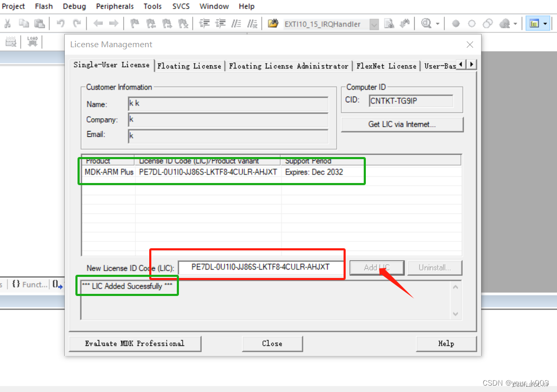This screenshot has height=392, width=557.
Task: Click the window layout icon
Action: point(534,24)
